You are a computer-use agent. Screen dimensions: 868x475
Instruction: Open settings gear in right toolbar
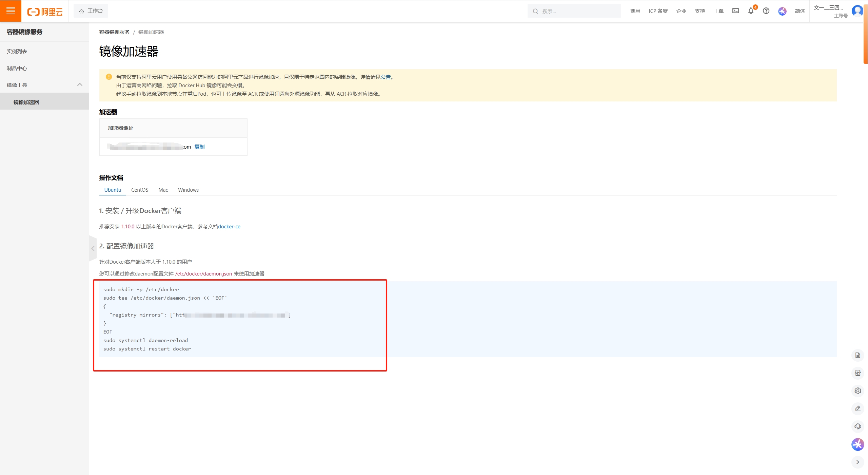pos(858,391)
